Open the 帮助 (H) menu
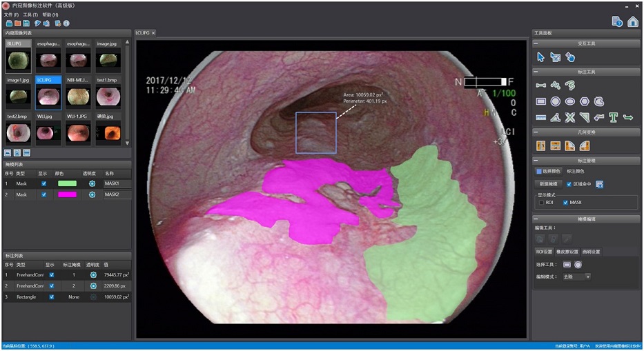The height and width of the screenshot is (351, 644). (x=50, y=14)
